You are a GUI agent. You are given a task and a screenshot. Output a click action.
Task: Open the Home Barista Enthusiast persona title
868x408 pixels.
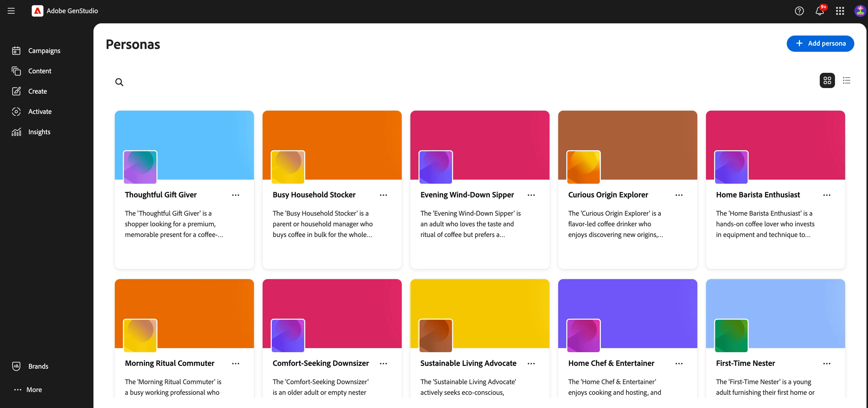(x=758, y=195)
